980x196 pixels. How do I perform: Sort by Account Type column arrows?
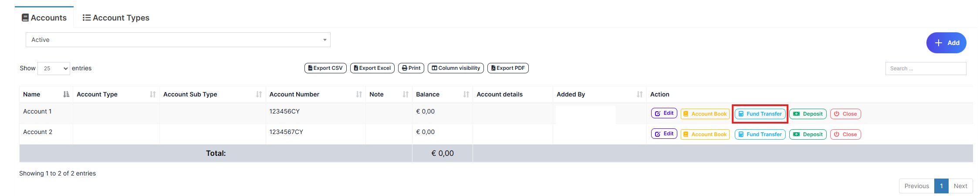[152, 94]
